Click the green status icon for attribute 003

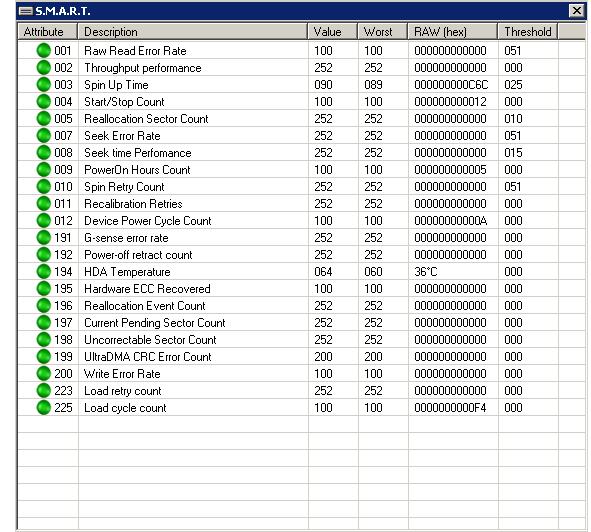click(x=44, y=84)
